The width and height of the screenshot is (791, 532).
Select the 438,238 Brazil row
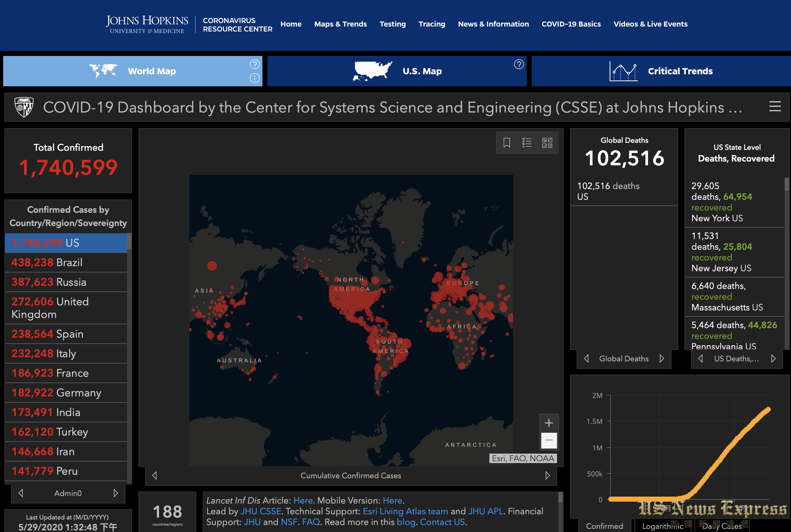coord(66,263)
